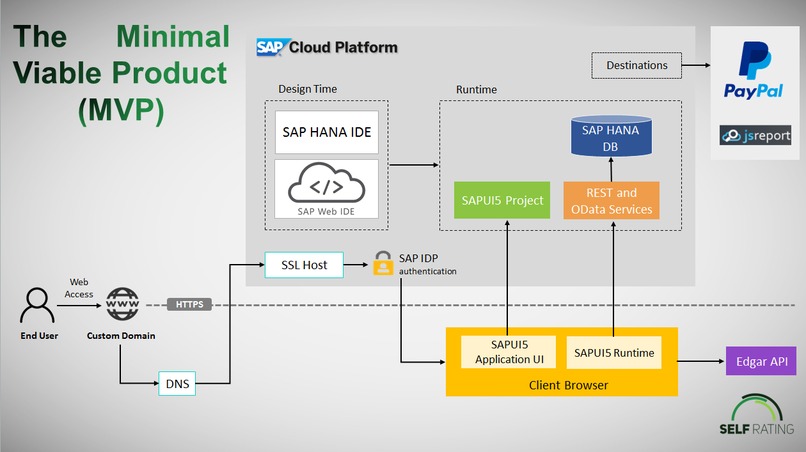Image resolution: width=806 pixels, height=452 pixels.
Task: Select the REST and OData Services box
Action: tap(611, 201)
